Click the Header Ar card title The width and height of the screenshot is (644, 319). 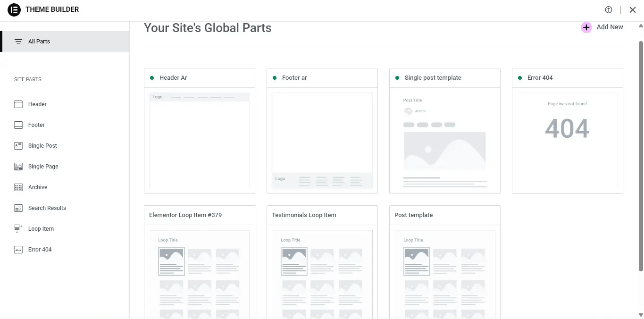click(173, 78)
